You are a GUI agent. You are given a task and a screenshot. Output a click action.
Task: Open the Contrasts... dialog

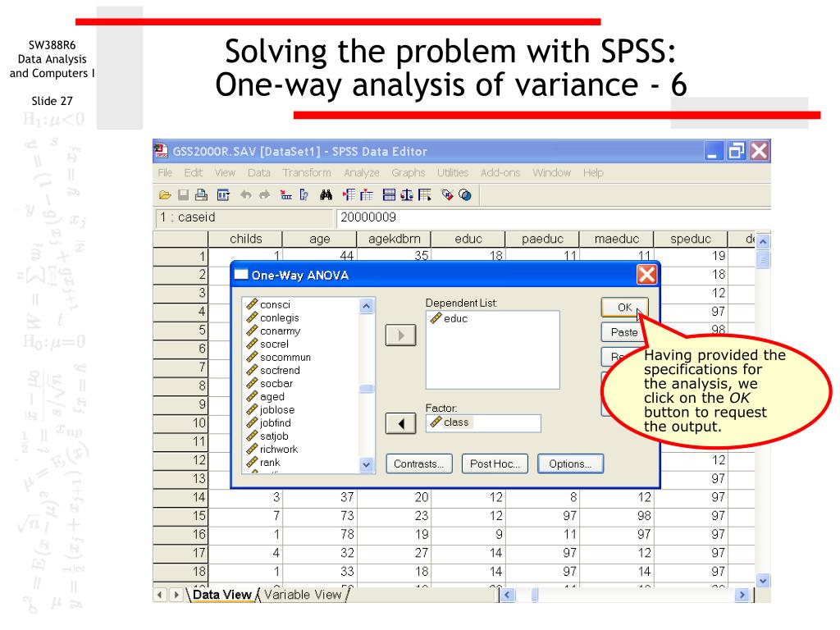click(x=419, y=464)
